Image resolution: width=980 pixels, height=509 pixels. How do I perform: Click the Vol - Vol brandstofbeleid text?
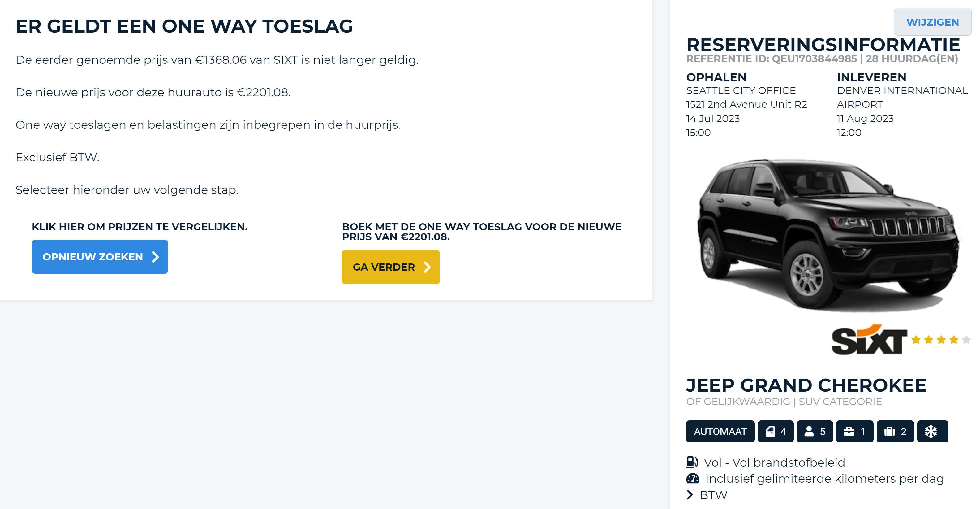click(x=774, y=462)
